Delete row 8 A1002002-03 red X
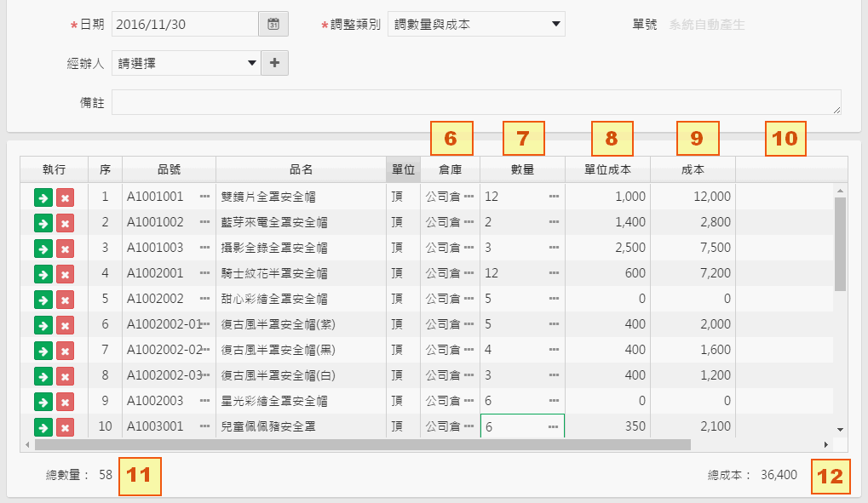The height and width of the screenshot is (503, 868). point(66,376)
